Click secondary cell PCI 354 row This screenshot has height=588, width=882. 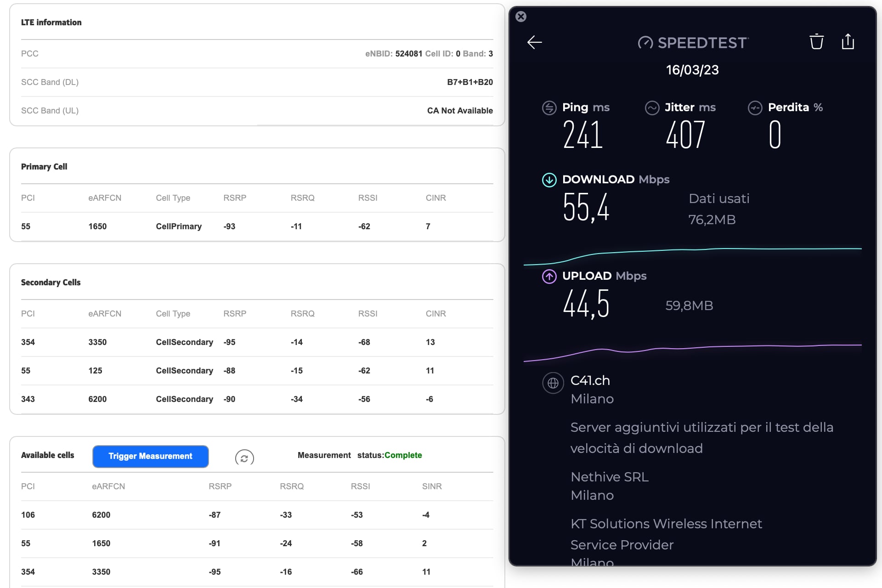[257, 342]
